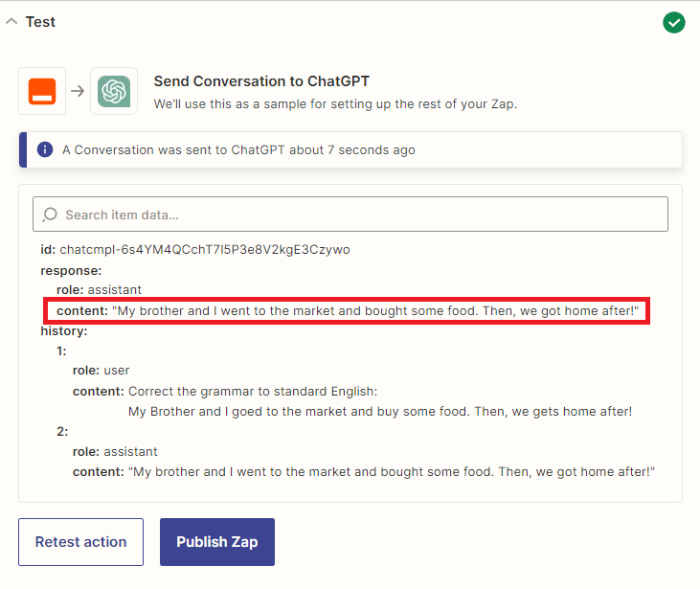This screenshot has width=700, height=589.
Task: Click history item 1 label
Action: pos(62,351)
